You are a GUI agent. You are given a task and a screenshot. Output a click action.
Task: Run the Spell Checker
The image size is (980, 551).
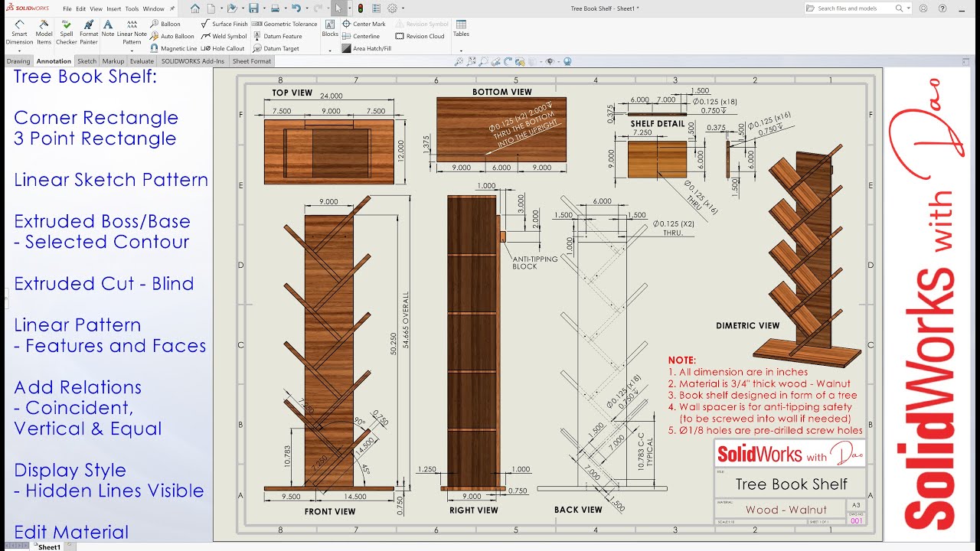pos(67,32)
